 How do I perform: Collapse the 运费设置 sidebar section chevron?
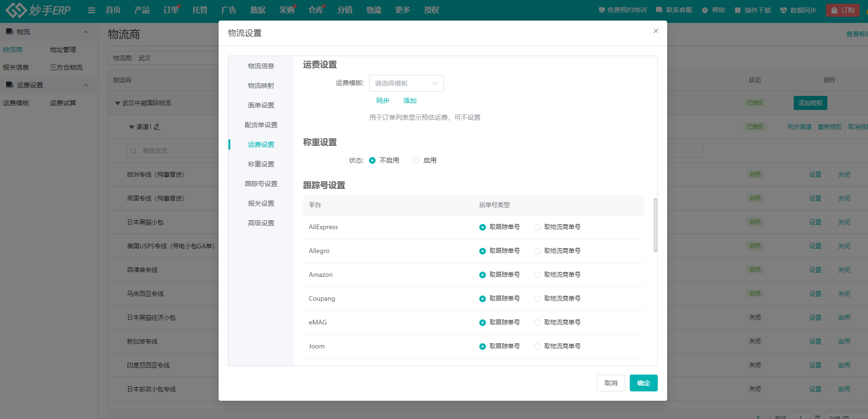pos(85,85)
